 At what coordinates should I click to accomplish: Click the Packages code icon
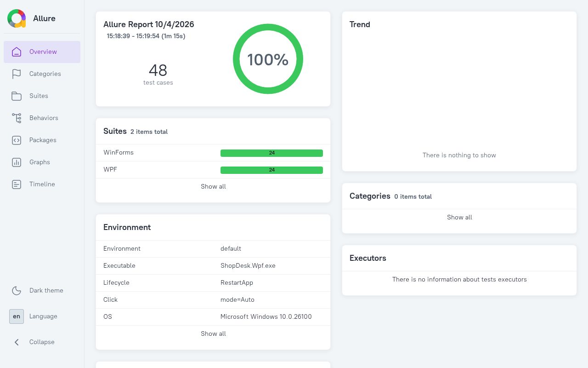(x=17, y=140)
